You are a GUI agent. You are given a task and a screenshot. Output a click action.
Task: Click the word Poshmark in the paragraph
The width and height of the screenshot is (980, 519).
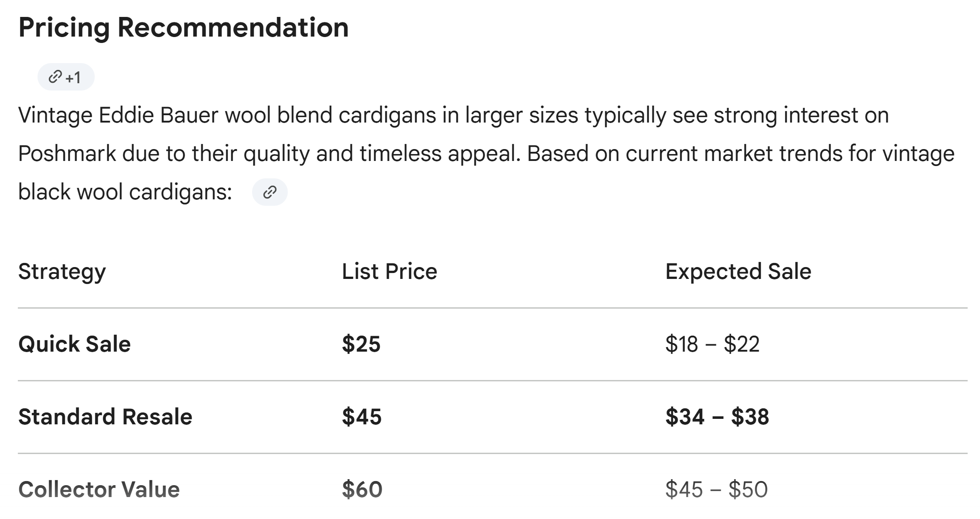[x=67, y=153]
